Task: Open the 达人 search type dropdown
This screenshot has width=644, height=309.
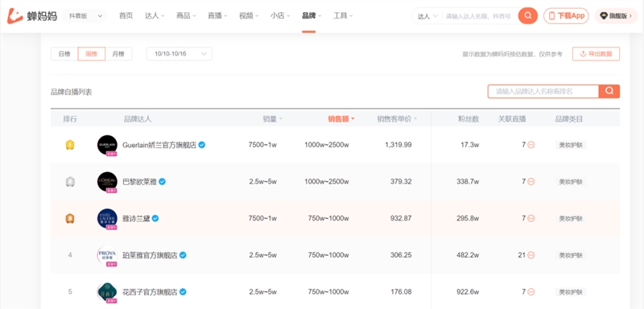Action: click(x=427, y=16)
